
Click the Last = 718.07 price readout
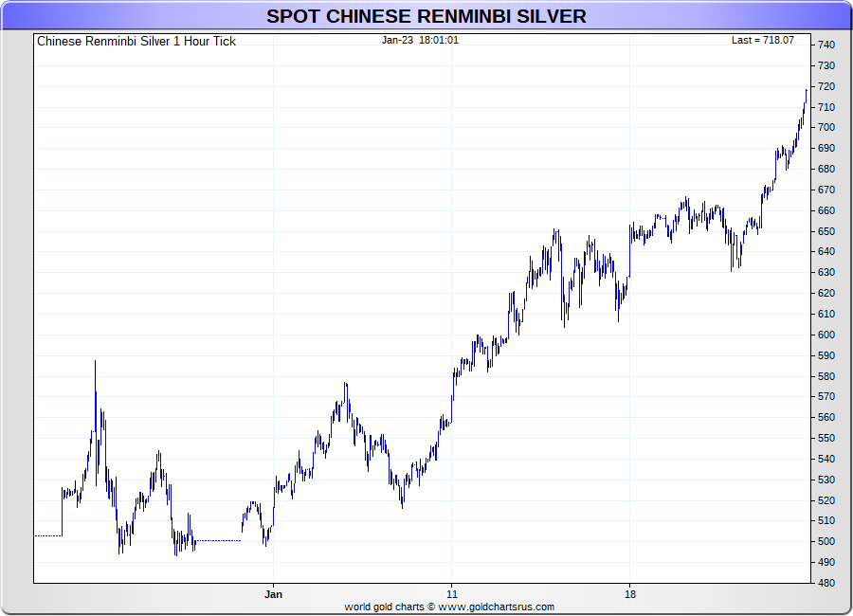[x=762, y=41]
